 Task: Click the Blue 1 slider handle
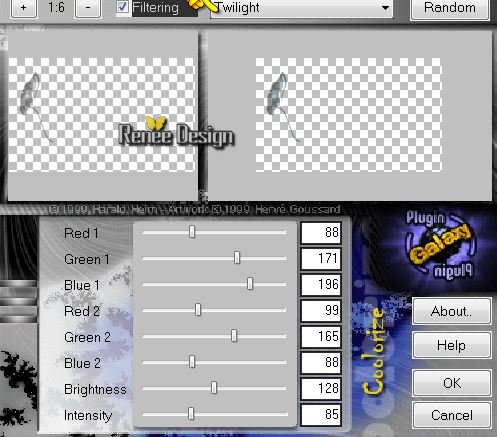[x=250, y=284]
